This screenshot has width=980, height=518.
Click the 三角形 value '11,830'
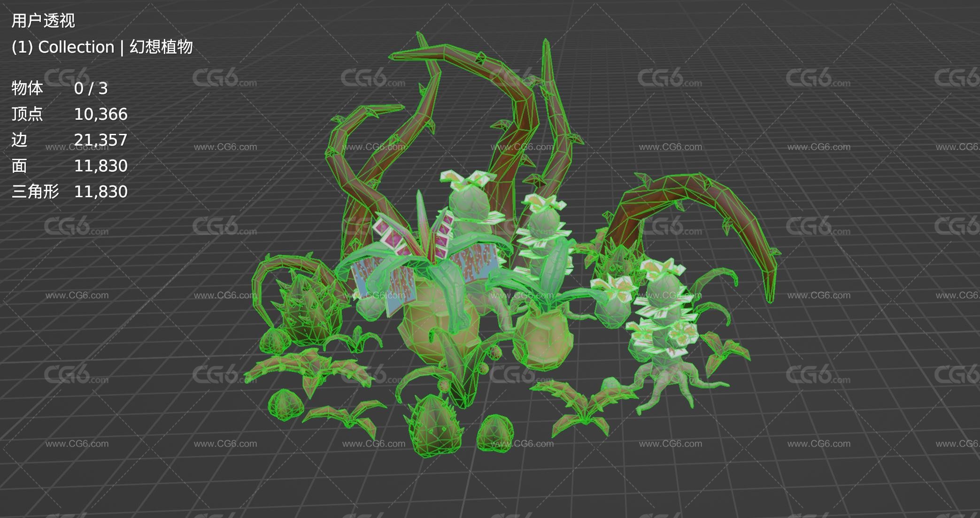[x=100, y=192]
